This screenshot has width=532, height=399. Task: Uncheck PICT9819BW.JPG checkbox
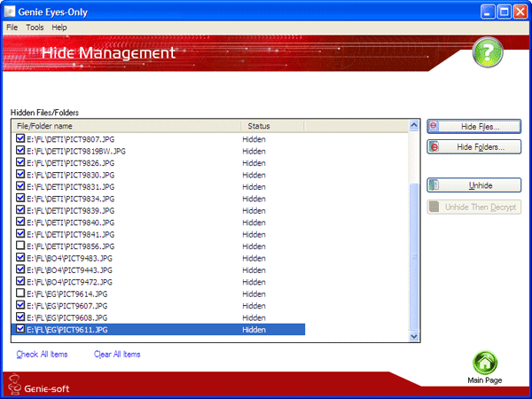click(20, 150)
